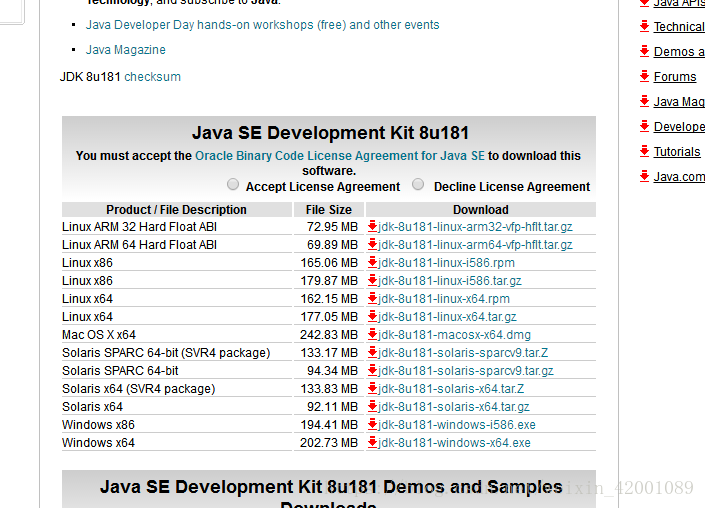705x508 pixels.
Task: Select Decline License Agreement radio button
Action: tap(418, 184)
